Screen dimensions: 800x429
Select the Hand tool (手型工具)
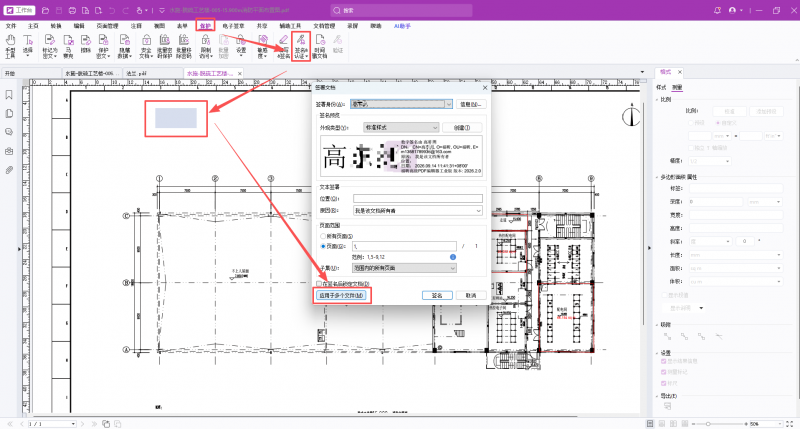tap(10, 46)
